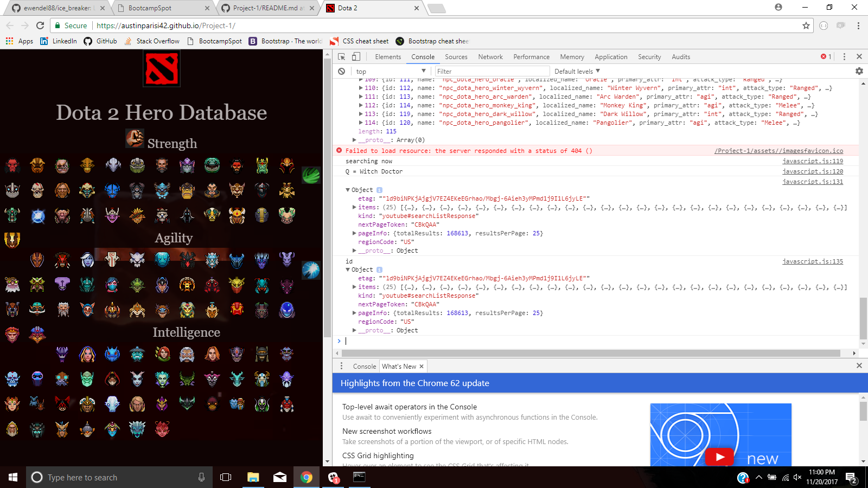Open Task View from the taskbar
This screenshot has width=868, height=488.
pos(225,477)
